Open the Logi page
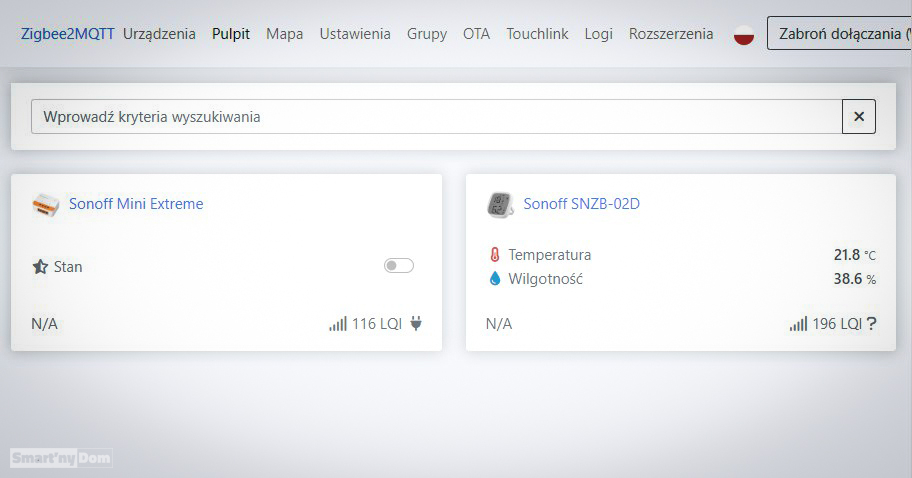The height and width of the screenshot is (478, 912). click(x=598, y=34)
